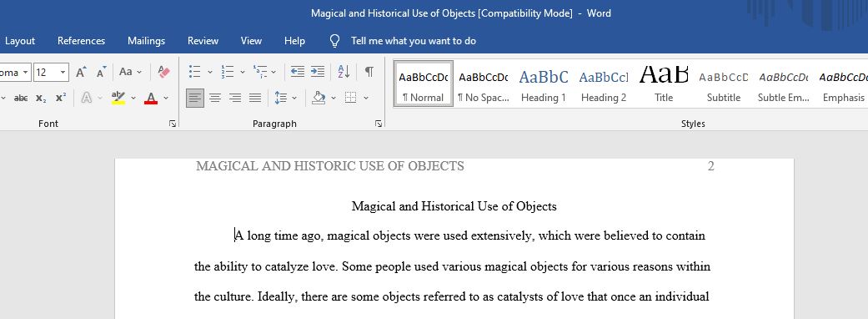Apply the No Spacing style
868x319 pixels.
coord(484,84)
